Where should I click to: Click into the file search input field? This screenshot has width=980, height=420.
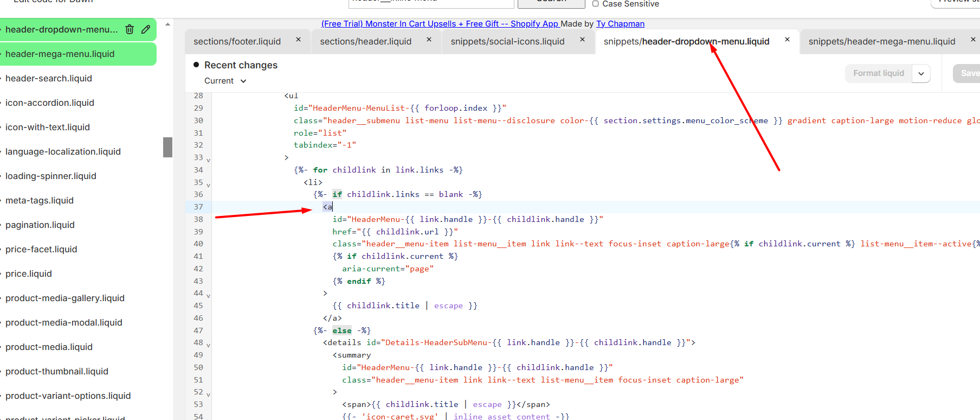(431, 3)
